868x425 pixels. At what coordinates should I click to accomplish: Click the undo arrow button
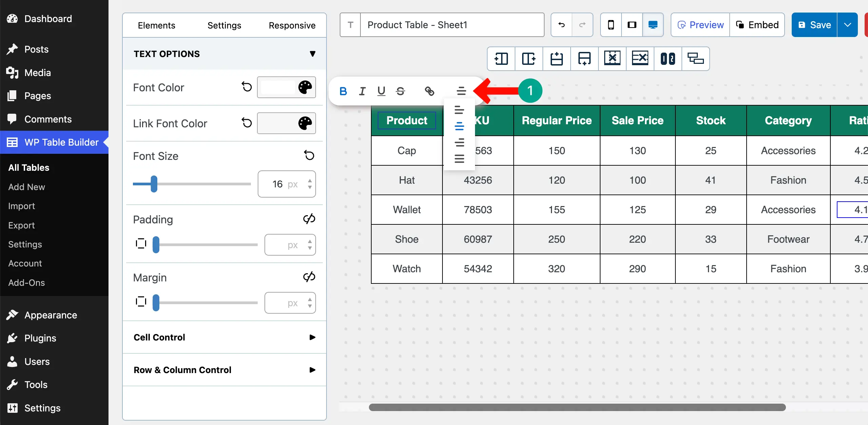tap(561, 25)
